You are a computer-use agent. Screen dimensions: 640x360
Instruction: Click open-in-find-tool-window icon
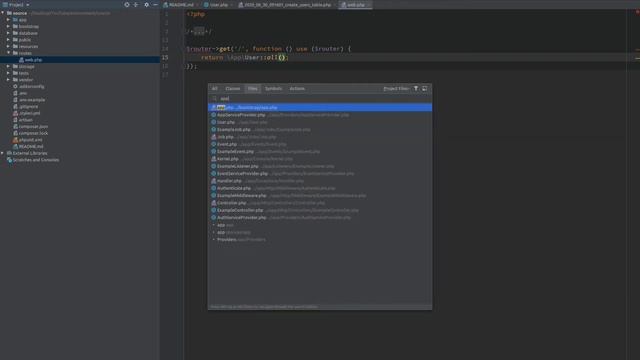pyautogui.click(x=425, y=89)
